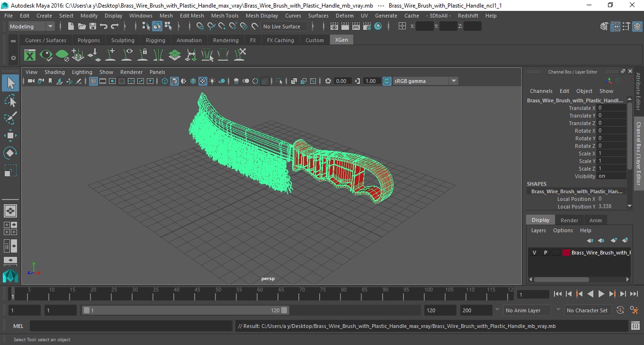Play the animation backward
This screenshot has height=345, width=644.
(590, 294)
